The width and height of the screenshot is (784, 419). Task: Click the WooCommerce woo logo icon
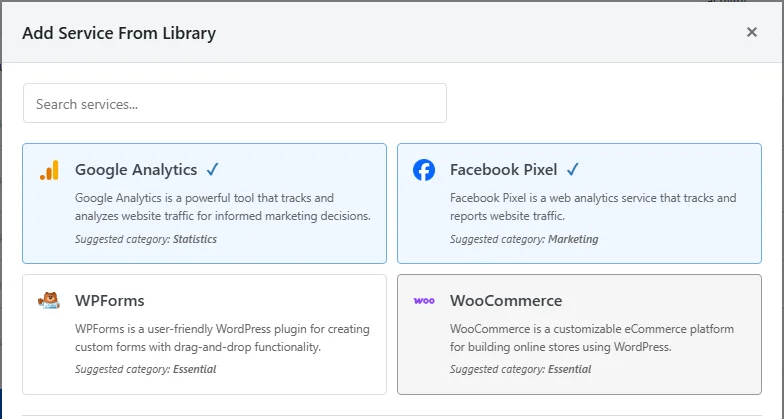pyautogui.click(x=424, y=300)
